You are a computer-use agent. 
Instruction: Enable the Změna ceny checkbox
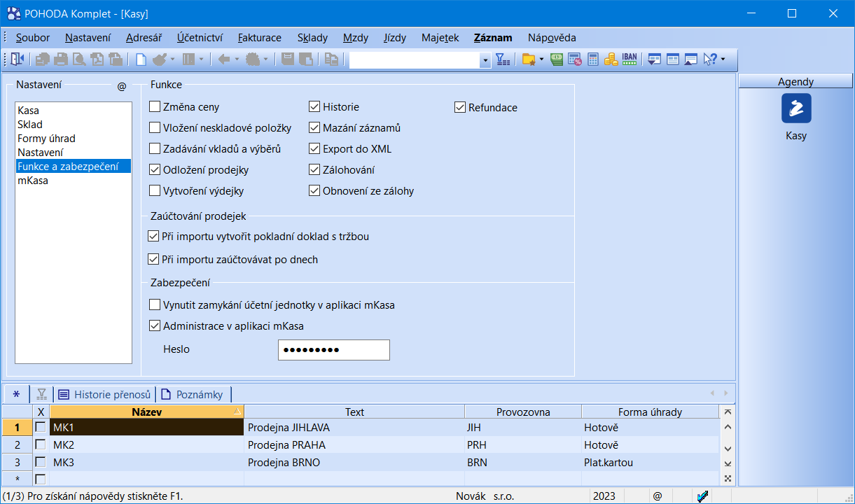point(155,107)
